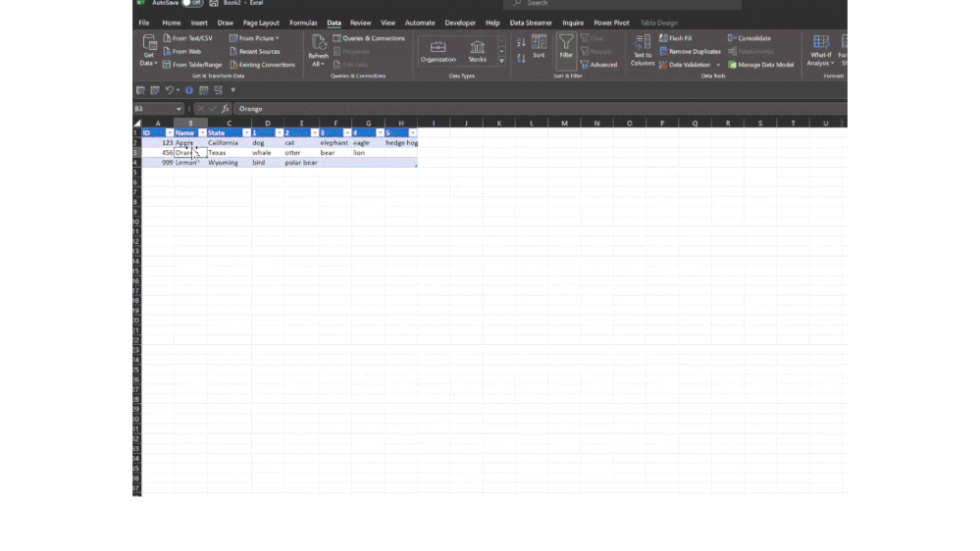The height and width of the screenshot is (551, 980).
Task: Click the Search box in title bar
Action: [x=623, y=4]
